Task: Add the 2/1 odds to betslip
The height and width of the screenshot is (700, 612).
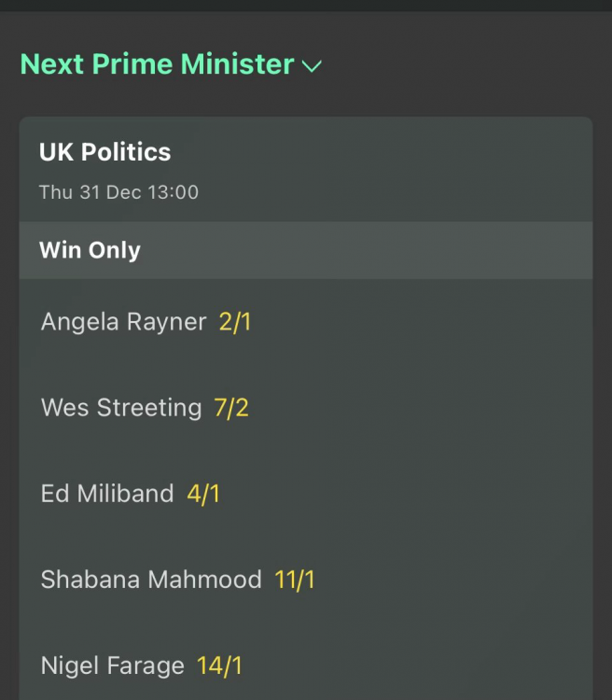Action: pyautogui.click(x=235, y=322)
